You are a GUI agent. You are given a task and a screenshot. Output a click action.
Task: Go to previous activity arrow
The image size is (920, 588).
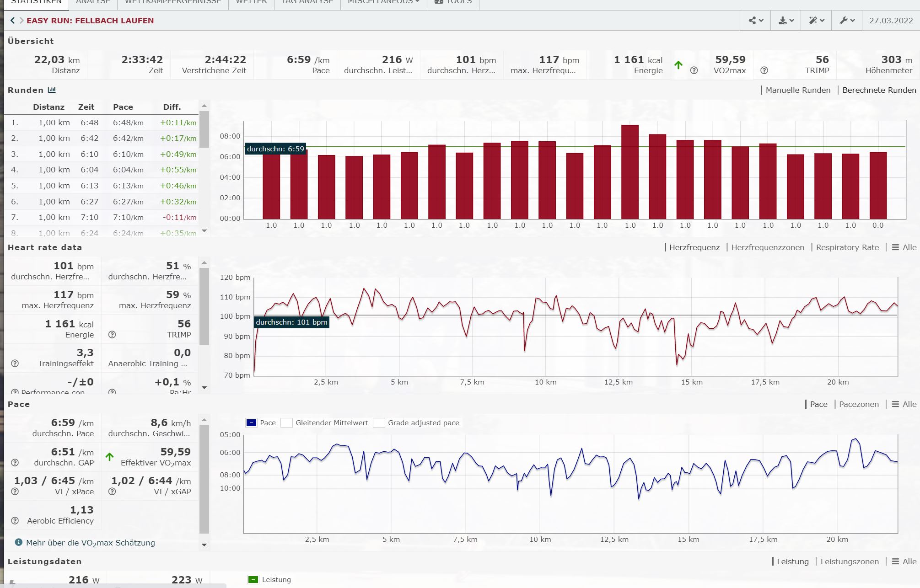click(x=12, y=21)
